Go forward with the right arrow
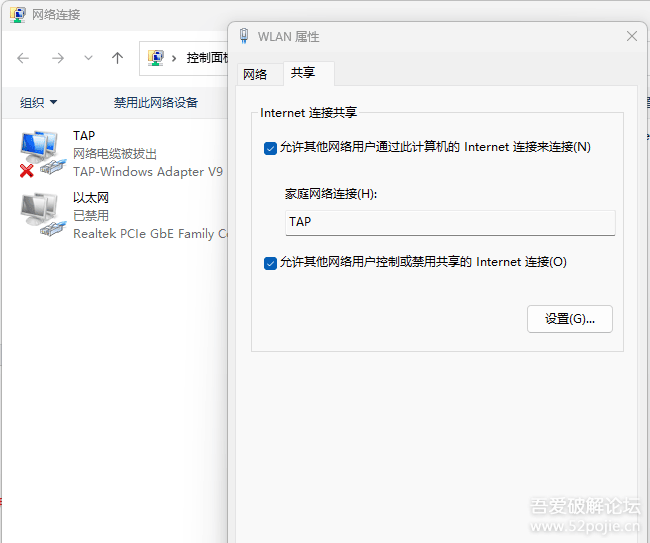The height and width of the screenshot is (543, 650). coord(58,58)
